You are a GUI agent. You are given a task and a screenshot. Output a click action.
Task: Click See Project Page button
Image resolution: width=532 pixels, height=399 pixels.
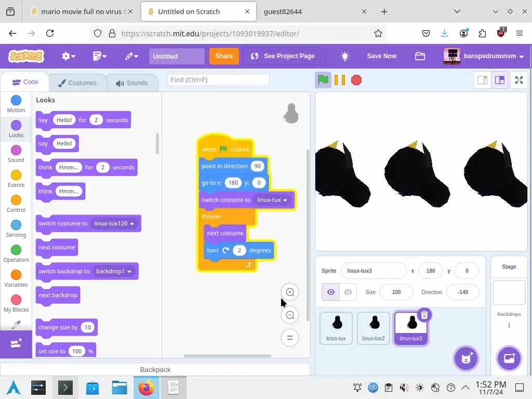283,56
